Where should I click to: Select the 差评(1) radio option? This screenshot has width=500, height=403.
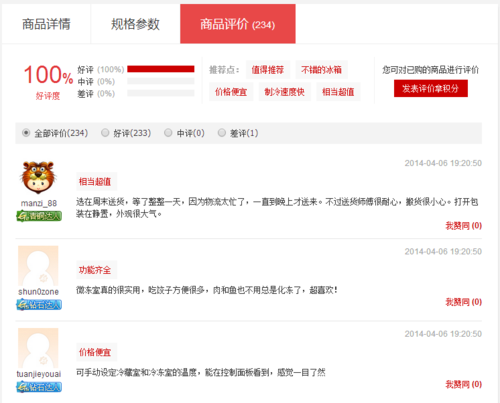[x=222, y=133]
